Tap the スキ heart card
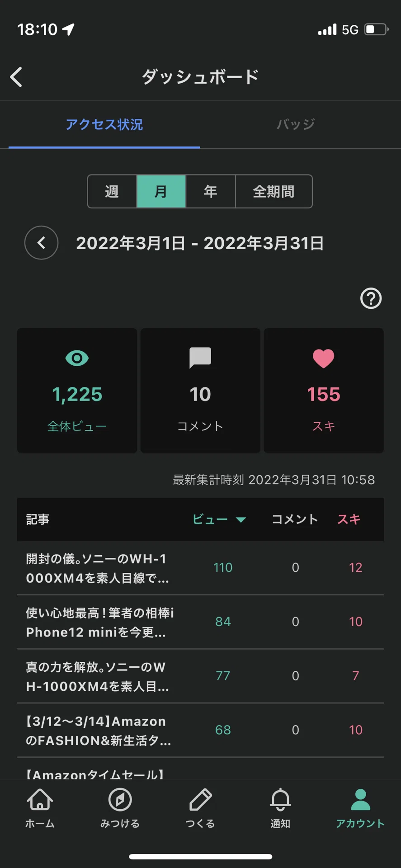This screenshot has width=401, height=868. coord(324,391)
